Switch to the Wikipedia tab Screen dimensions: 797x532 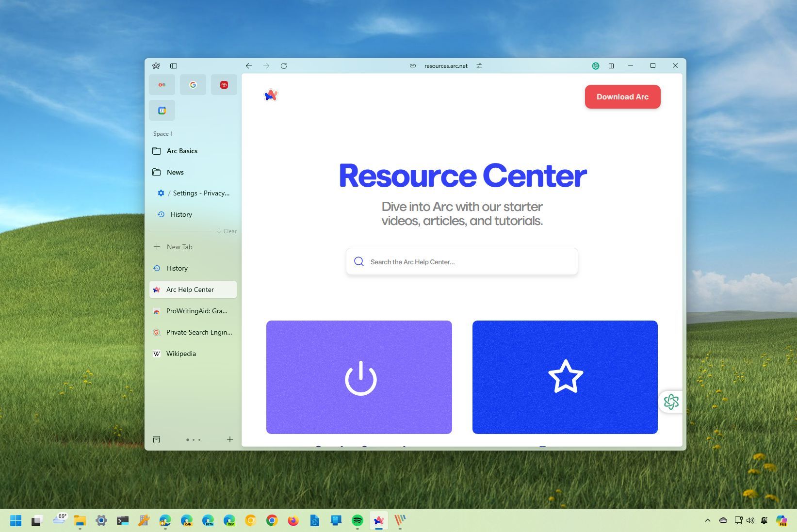coord(180,354)
